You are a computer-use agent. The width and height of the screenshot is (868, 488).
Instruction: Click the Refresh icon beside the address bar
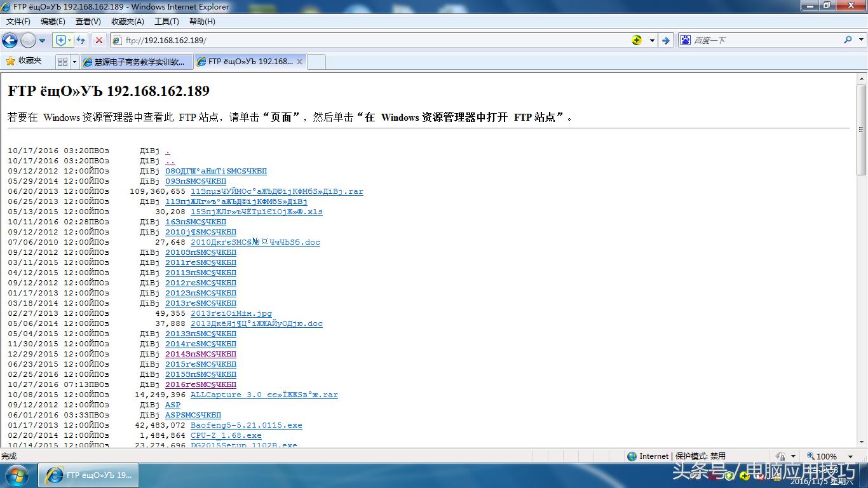pyautogui.click(x=81, y=40)
